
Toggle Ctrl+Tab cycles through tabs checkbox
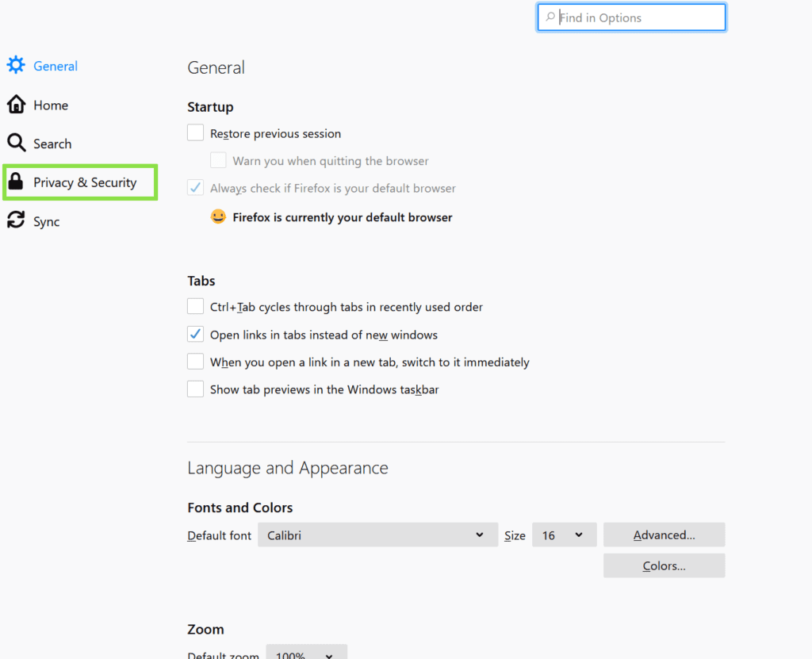point(196,307)
